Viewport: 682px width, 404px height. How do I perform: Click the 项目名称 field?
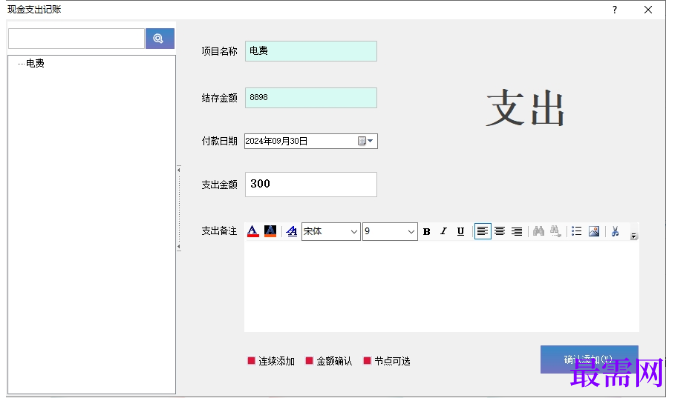pyautogui.click(x=311, y=51)
